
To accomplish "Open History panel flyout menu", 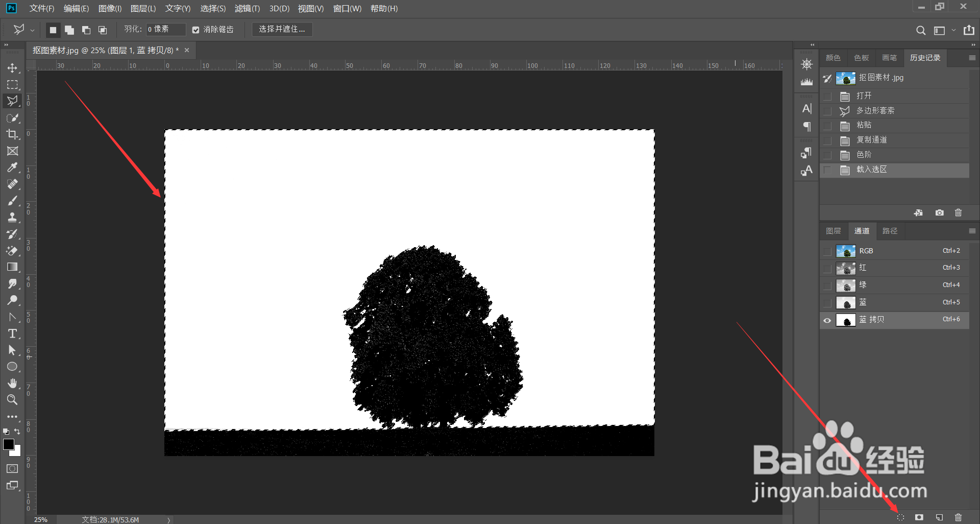I will coord(972,58).
